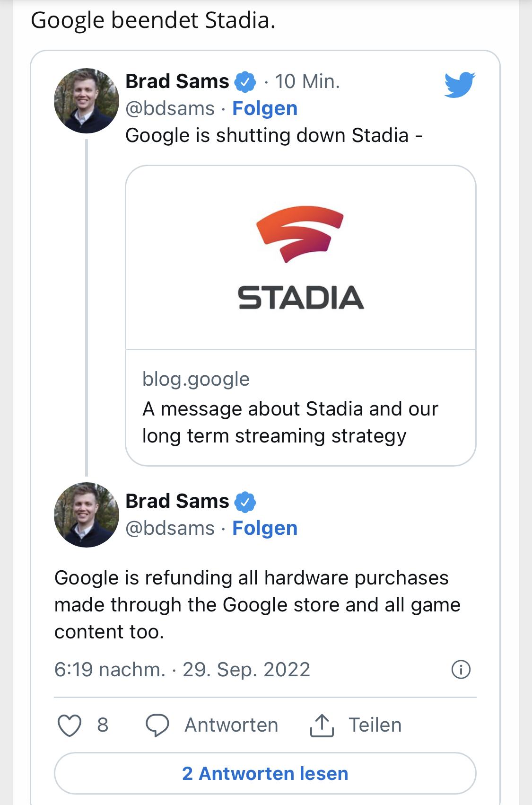Viewport: 532px width, 805px height.
Task: Open Brad Sams lower profile picture
Action: pyautogui.click(x=86, y=515)
